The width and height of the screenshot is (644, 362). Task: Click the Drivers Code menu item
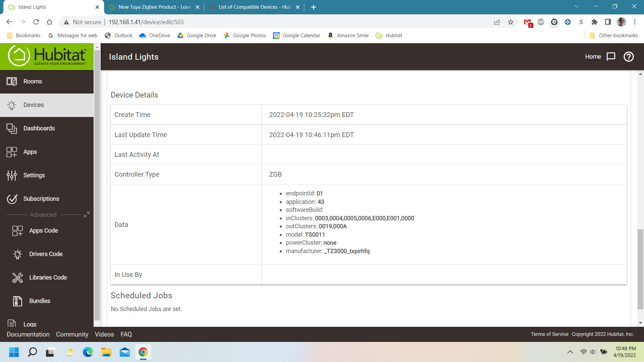pyautogui.click(x=46, y=254)
